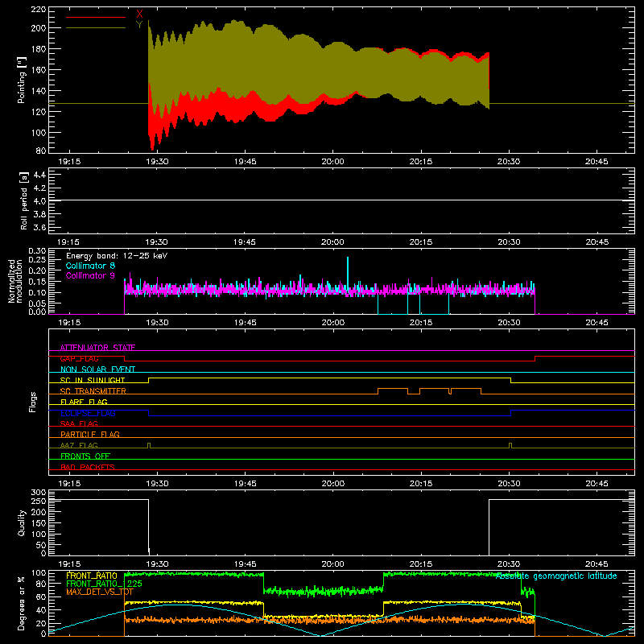Select the SC_TRANSMITTER flag label

click(x=93, y=391)
